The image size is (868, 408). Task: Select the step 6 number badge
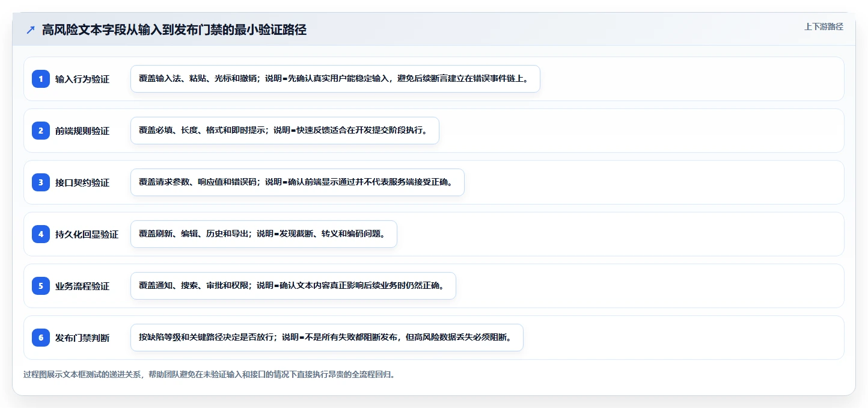pyautogui.click(x=41, y=337)
